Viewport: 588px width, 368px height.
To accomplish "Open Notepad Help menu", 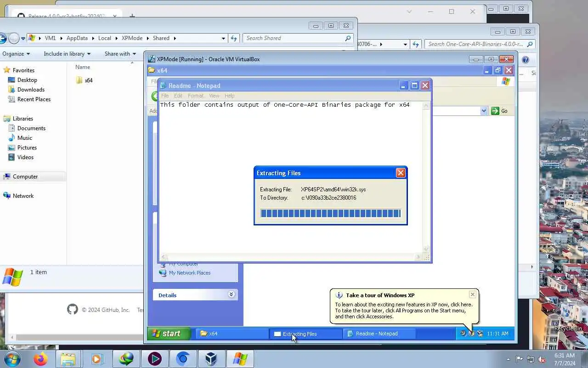I will point(230,96).
